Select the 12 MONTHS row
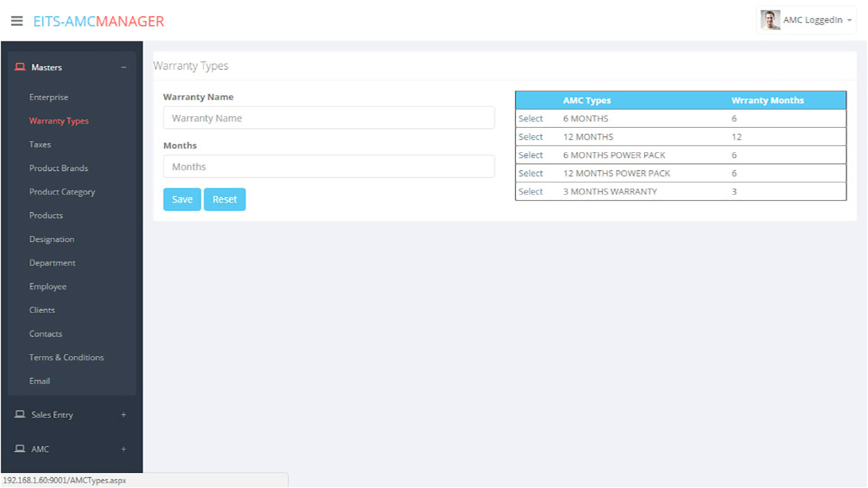The height and width of the screenshot is (488, 868). [530, 137]
